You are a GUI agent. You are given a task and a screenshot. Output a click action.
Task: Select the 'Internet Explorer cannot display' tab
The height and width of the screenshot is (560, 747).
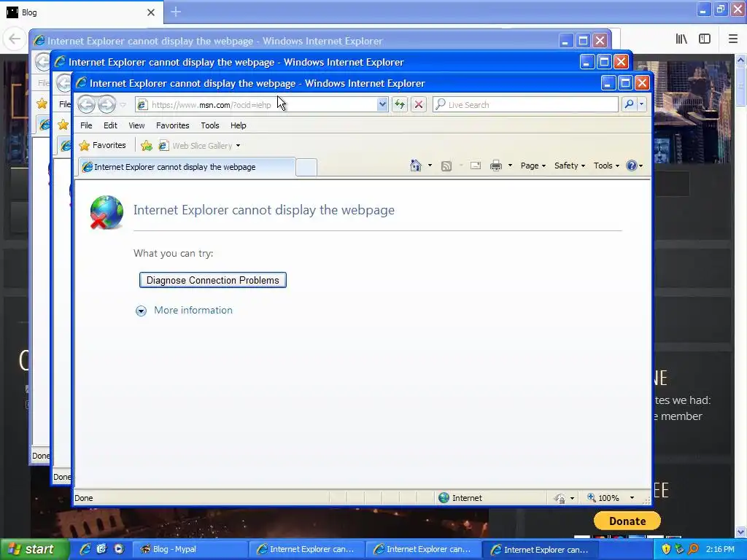click(x=187, y=167)
